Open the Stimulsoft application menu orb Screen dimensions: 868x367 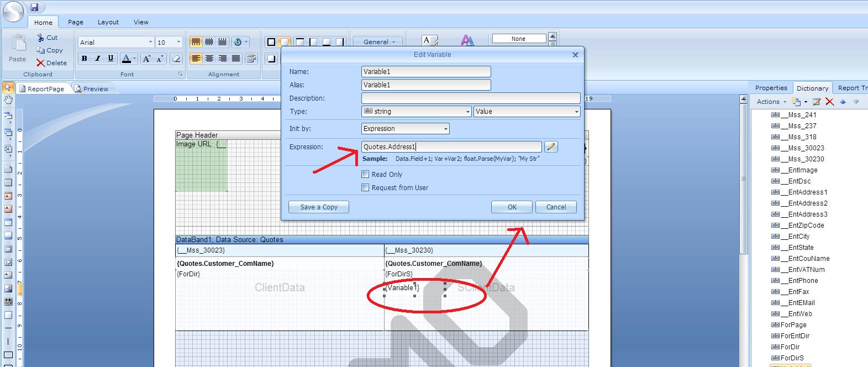13,12
